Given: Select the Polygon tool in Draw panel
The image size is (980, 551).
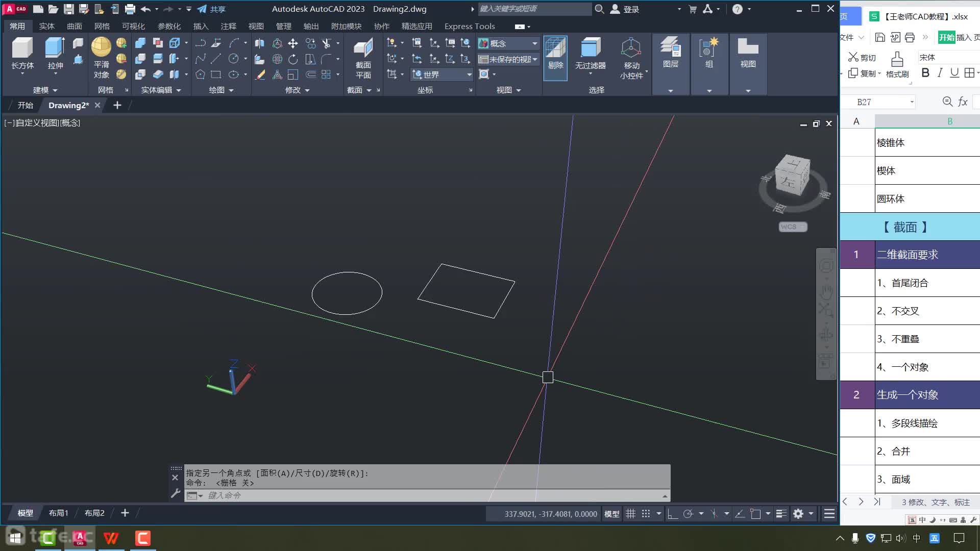Looking at the screenshot, I should click(200, 74).
